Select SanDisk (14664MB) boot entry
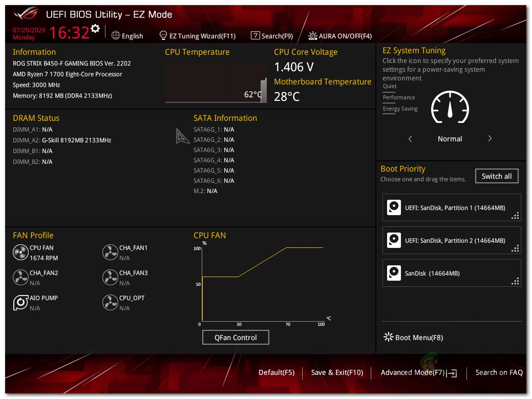This screenshot has height=399, width=532. [452, 273]
